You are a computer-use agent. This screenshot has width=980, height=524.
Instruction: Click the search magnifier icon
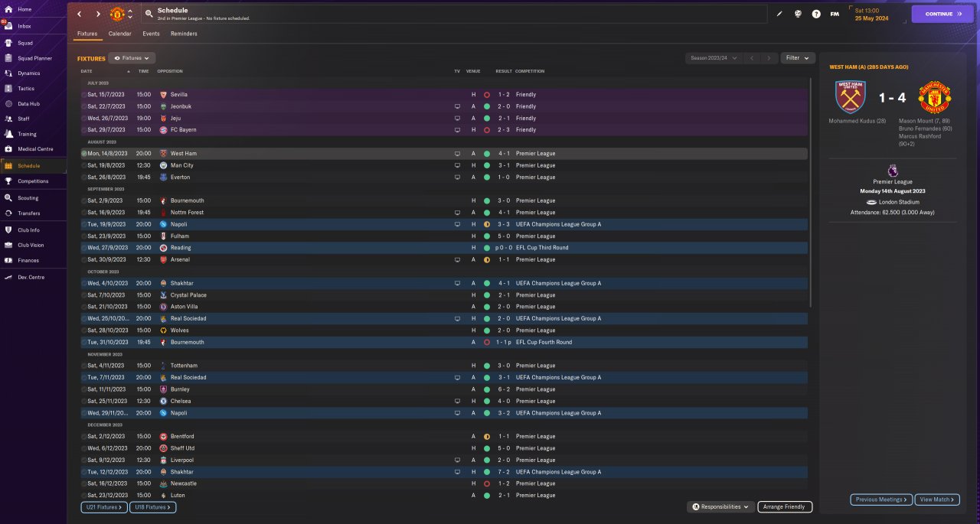pos(148,14)
